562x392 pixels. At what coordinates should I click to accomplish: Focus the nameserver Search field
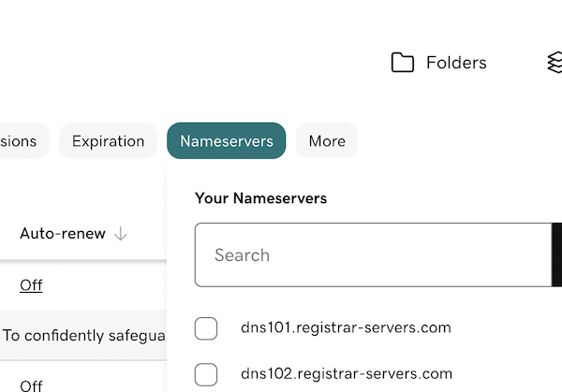pyautogui.click(x=372, y=254)
